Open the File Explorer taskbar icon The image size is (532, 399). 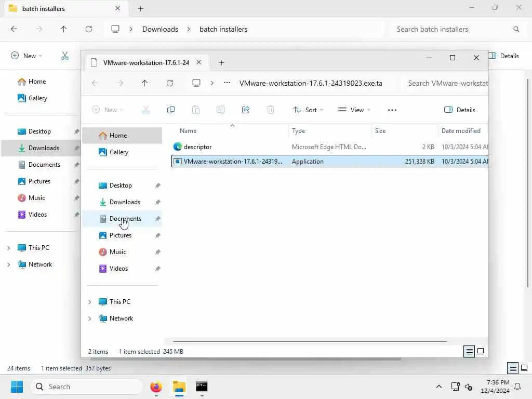pos(179,387)
